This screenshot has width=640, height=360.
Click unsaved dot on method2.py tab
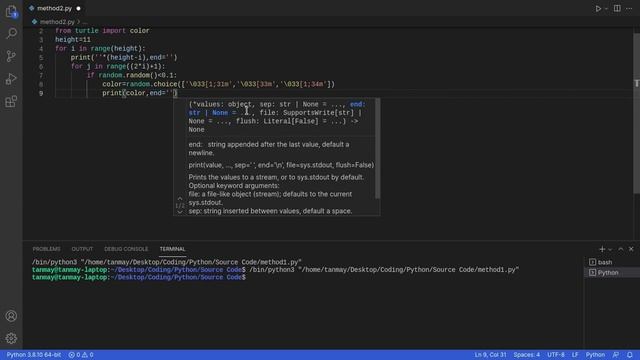coord(78,8)
